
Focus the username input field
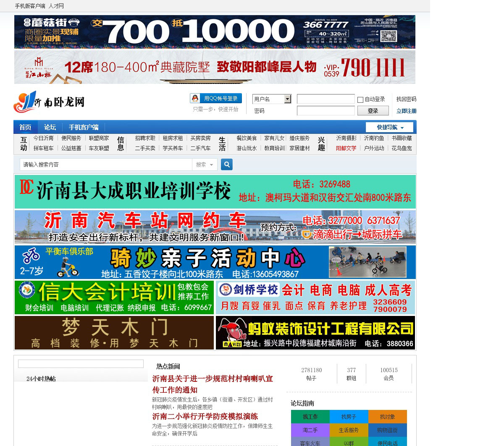click(326, 99)
